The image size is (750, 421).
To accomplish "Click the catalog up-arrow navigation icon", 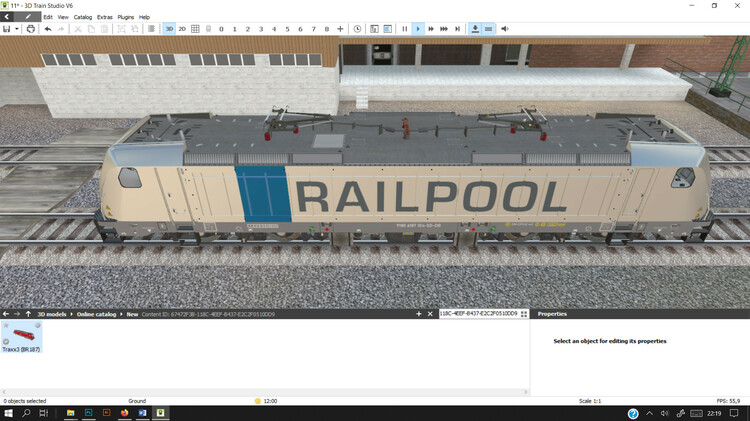I will 29,314.
